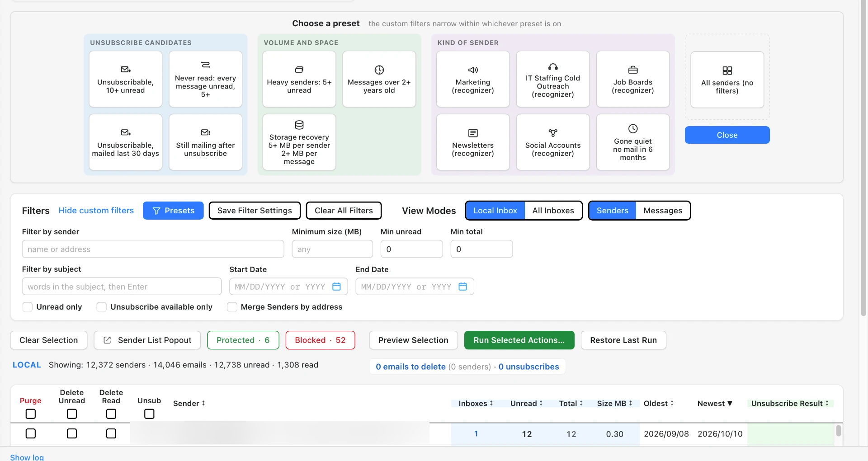Click Clear All Filters
This screenshot has width=868, height=461.
click(344, 211)
